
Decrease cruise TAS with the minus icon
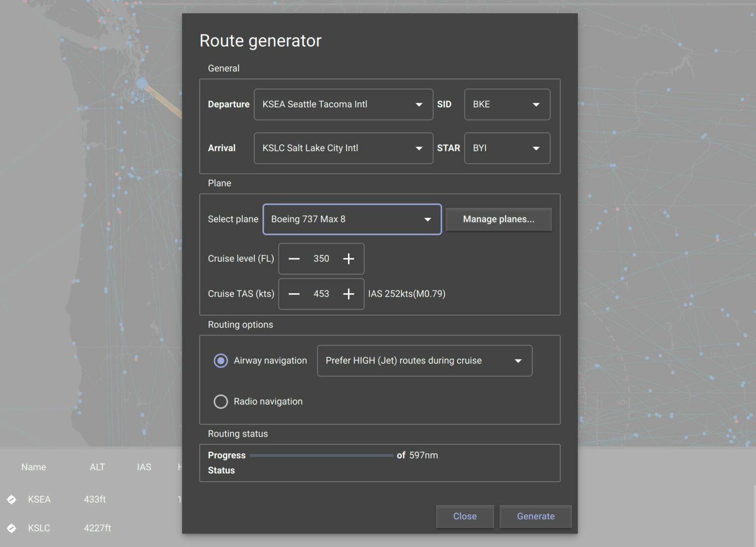pyautogui.click(x=294, y=294)
